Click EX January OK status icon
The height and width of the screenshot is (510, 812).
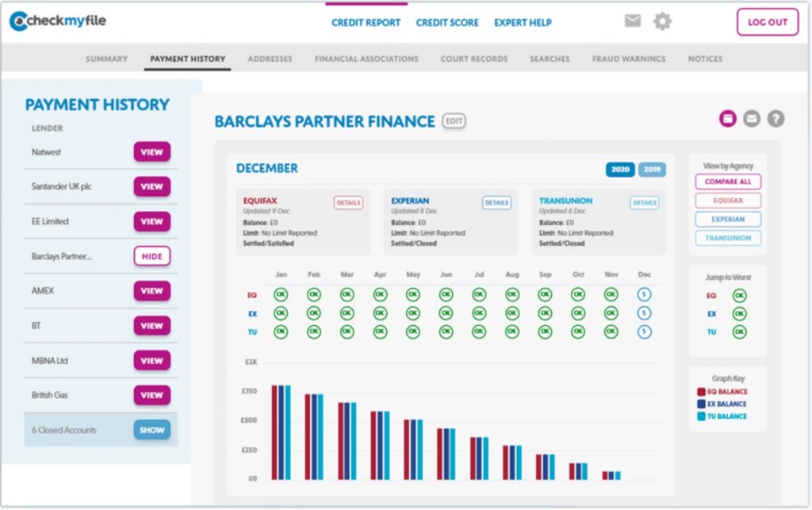pos(281,313)
